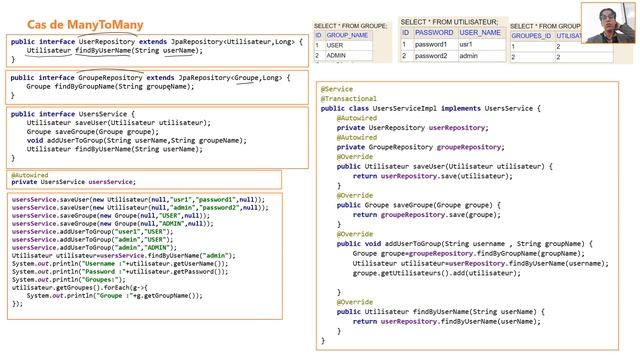Click "return userRepository.save(utilisateur);" statement
The image size is (640, 360).
433,176
